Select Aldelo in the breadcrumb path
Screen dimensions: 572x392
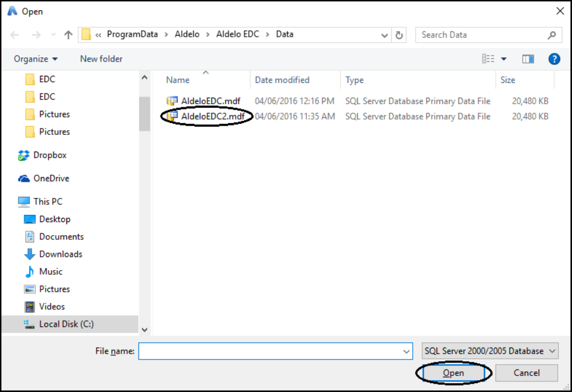[187, 34]
